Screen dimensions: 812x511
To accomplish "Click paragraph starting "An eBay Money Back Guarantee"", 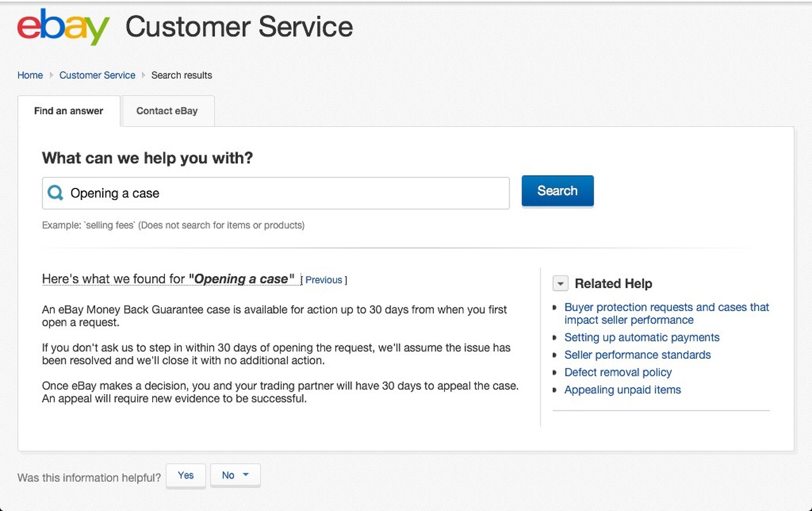I will pos(275,316).
